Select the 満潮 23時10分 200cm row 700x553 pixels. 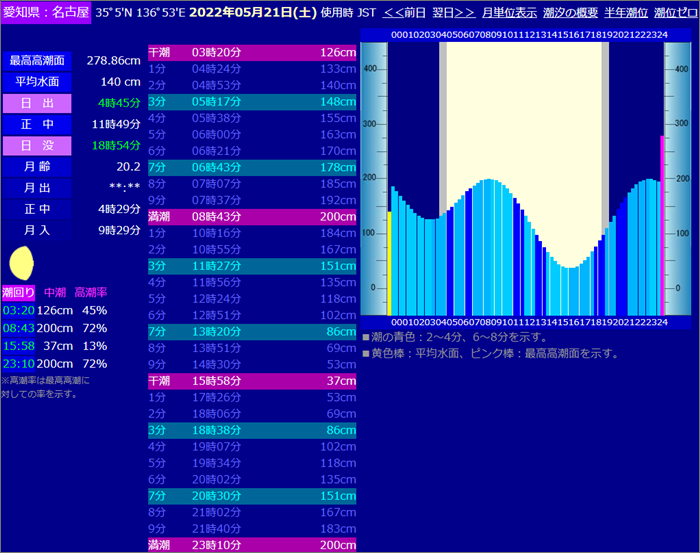[252, 545]
